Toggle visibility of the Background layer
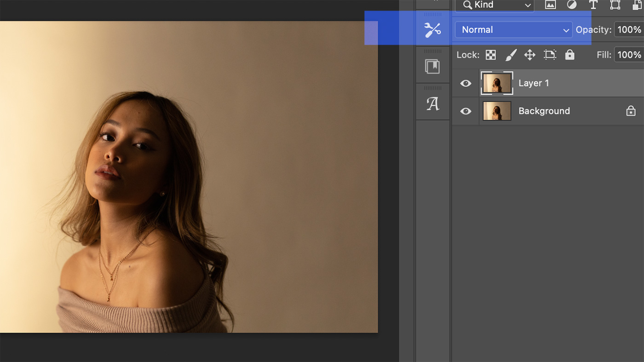The image size is (644, 362). pyautogui.click(x=466, y=111)
